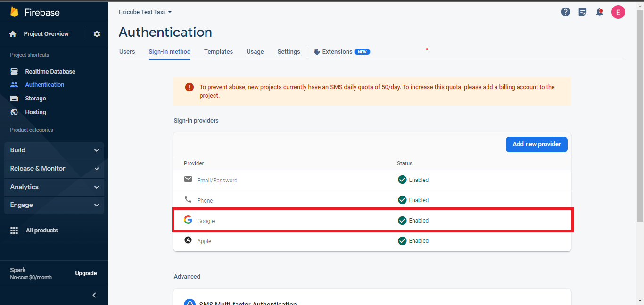Image resolution: width=644 pixels, height=305 pixels.
Task: Open project settings gear icon
Action: click(x=97, y=34)
